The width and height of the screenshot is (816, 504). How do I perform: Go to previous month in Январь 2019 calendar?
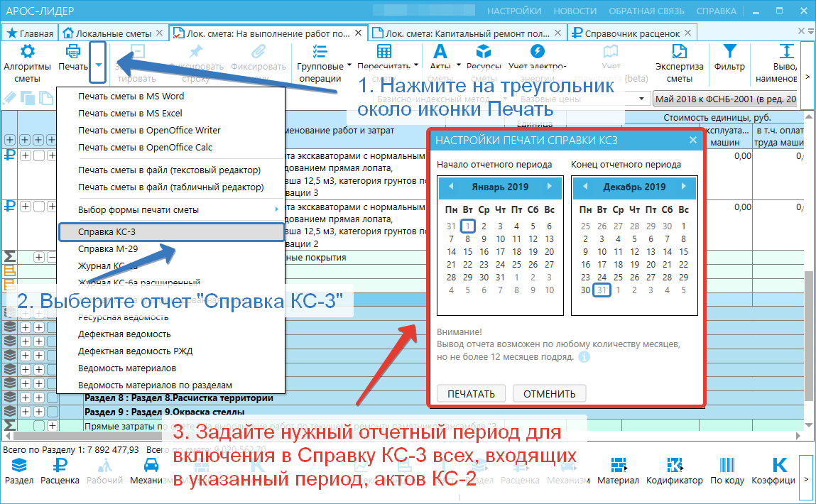point(451,186)
